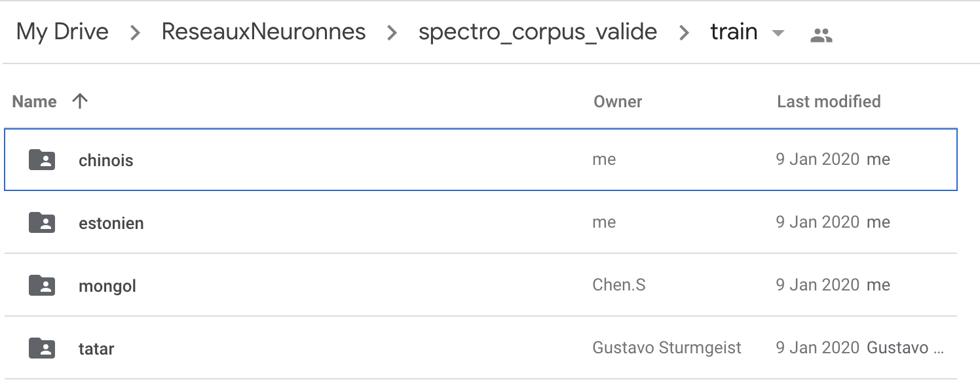Viewport: 980px width, 386px height.
Task: Open spectro_corpus_valide in the breadcrumb
Action: pos(537,31)
